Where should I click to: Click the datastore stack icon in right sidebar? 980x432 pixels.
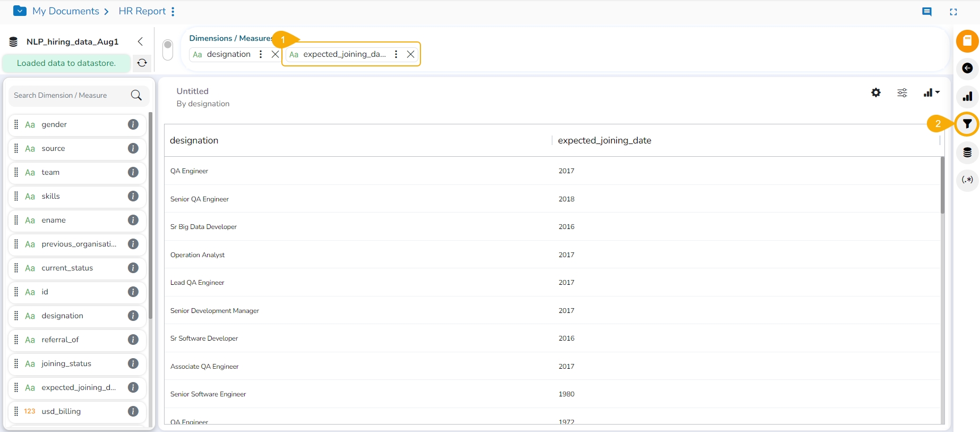click(967, 153)
